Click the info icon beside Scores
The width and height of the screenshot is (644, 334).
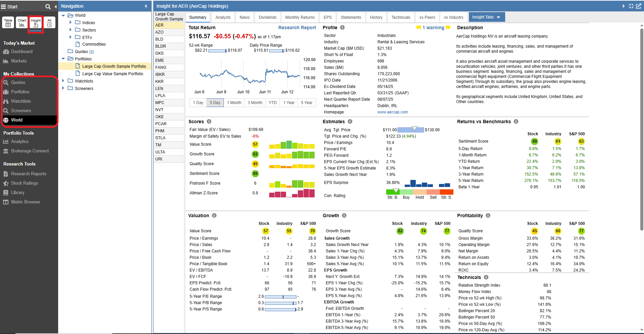209,122
